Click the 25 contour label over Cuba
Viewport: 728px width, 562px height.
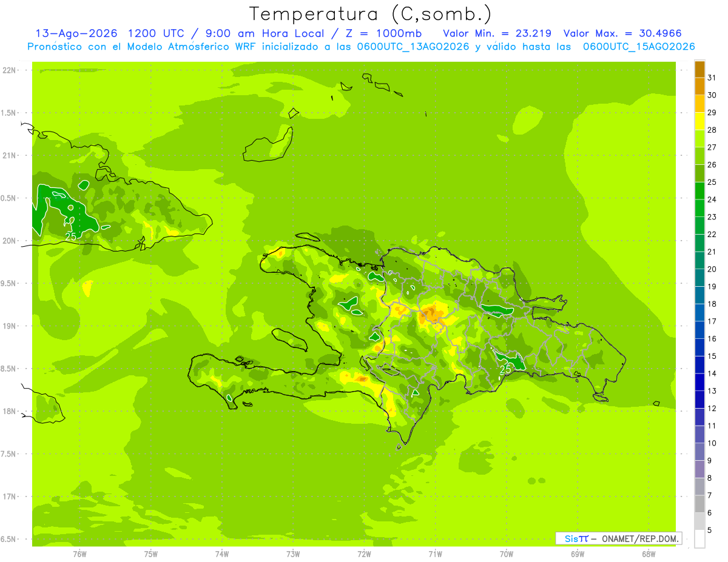coord(70,236)
